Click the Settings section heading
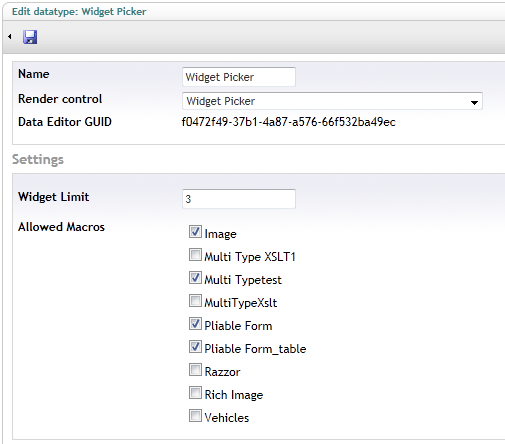Viewport: 505px width, 444px height. point(38,159)
